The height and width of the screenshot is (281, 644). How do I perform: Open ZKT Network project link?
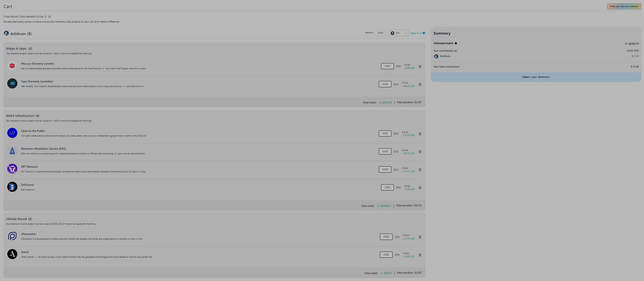pos(29,167)
